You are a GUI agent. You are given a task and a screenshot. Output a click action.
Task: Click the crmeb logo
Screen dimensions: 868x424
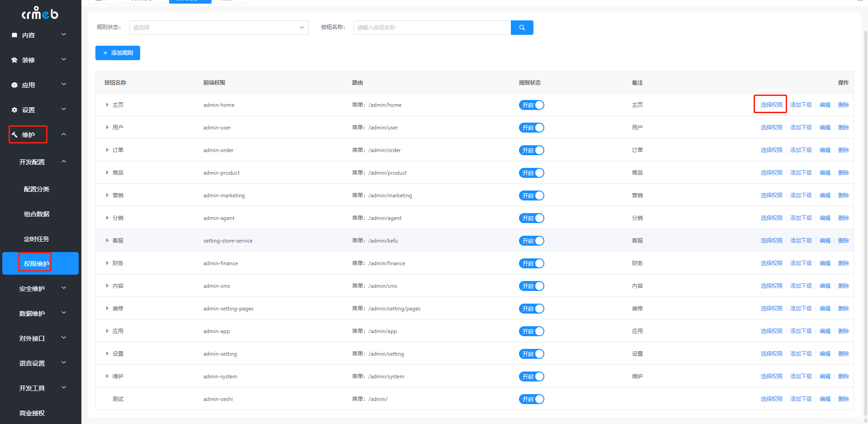tap(40, 14)
